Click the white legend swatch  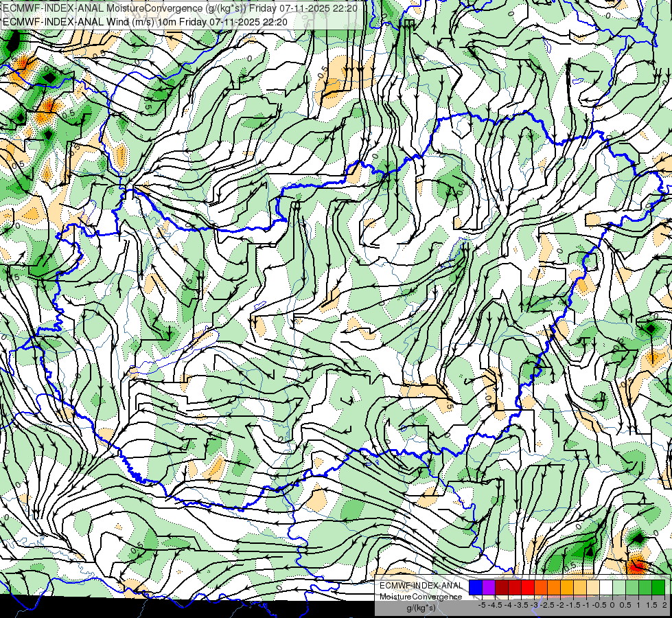(x=606, y=588)
